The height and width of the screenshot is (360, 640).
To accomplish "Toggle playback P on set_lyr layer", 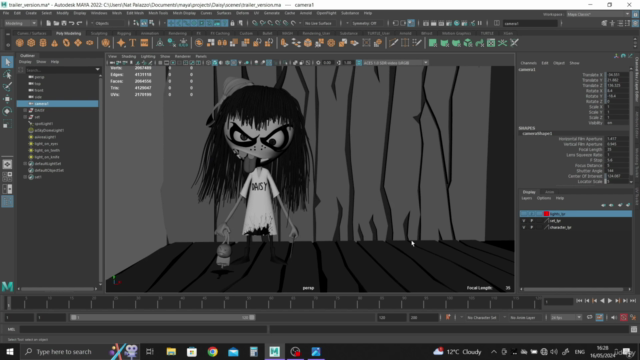I will click(532, 221).
